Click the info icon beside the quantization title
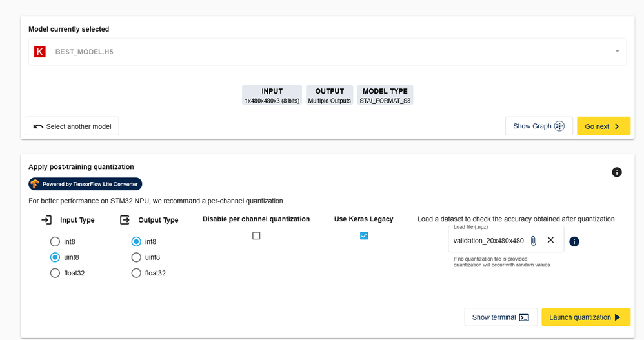Viewport: 644px width, 340px height. (x=616, y=172)
